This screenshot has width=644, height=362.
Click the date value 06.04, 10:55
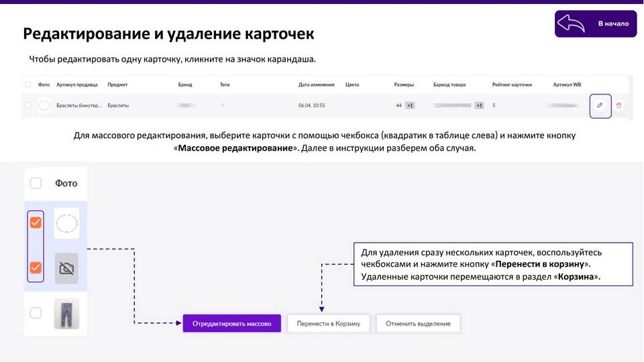tap(311, 105)
